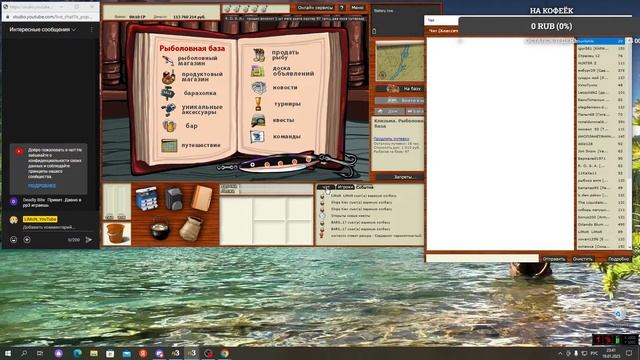Open the blue tackle box inventory item

point(147,199)
